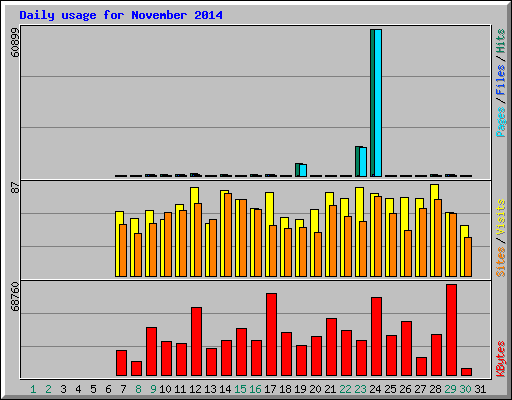Click the blue 'Files' legend label
This screenshot has width=512, height=400.
(501, 79)
